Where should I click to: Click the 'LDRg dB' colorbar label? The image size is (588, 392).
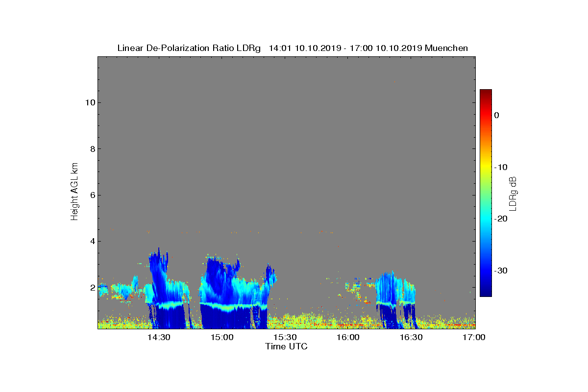pyautogui.click(x=514, y=193)
